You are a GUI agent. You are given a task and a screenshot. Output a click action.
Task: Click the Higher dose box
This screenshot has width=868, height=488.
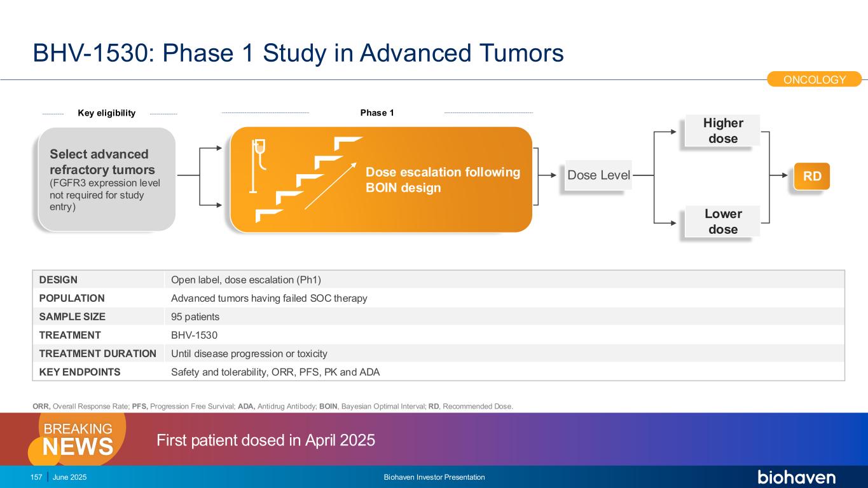(723, 131)
